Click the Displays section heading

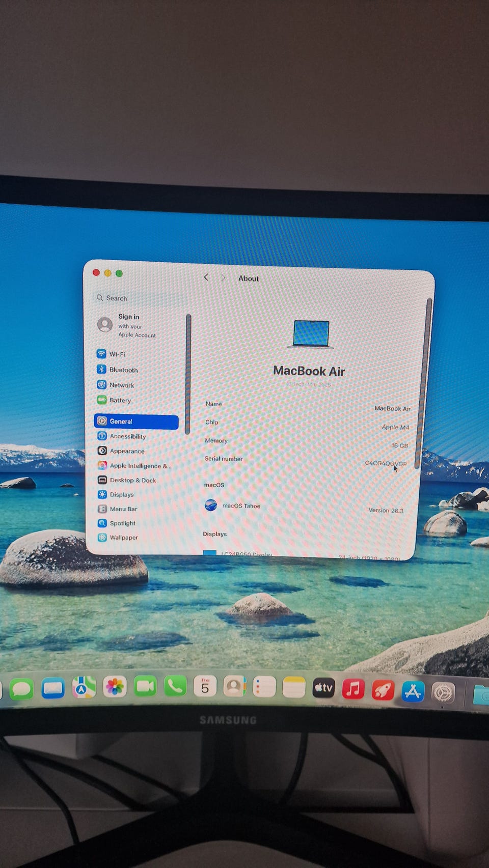click(214, 534)
